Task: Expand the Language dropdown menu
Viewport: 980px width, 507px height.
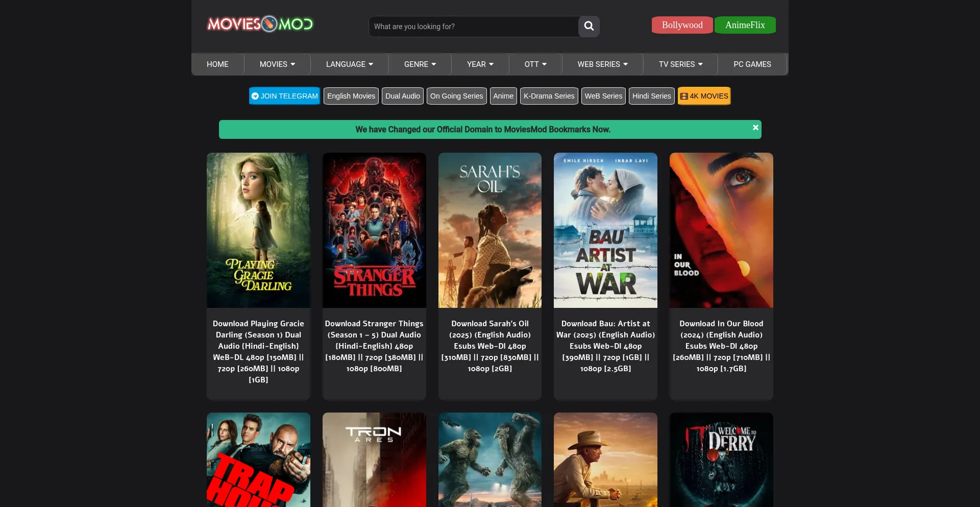Action: click(x=349, y=64)
